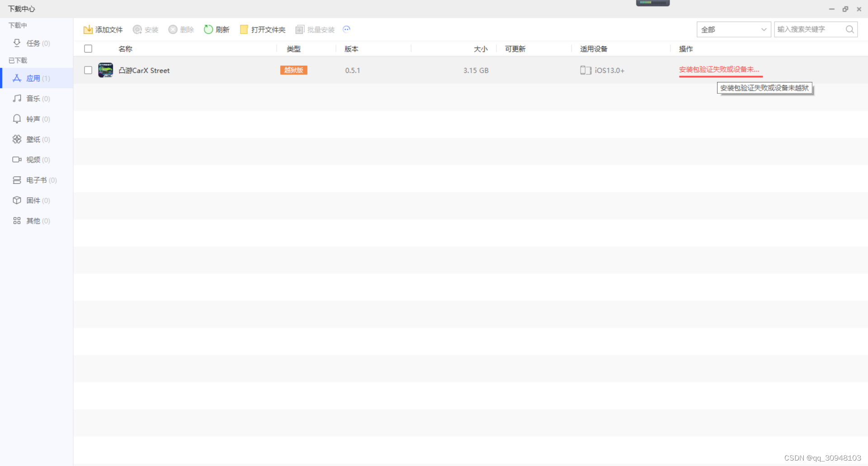Click the 越狱版 jailbreak type badge

pyautogui.click(x=294, y=70)
